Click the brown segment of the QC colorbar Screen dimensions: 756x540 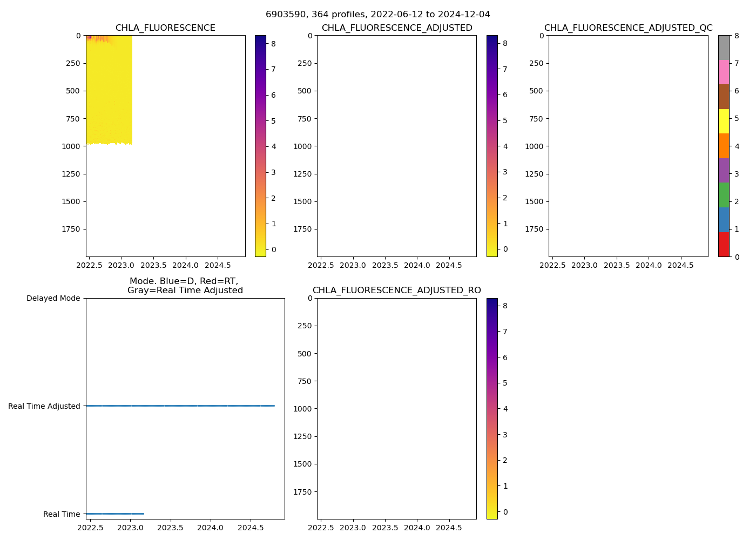pyautogui.click(x=724, y=97)
